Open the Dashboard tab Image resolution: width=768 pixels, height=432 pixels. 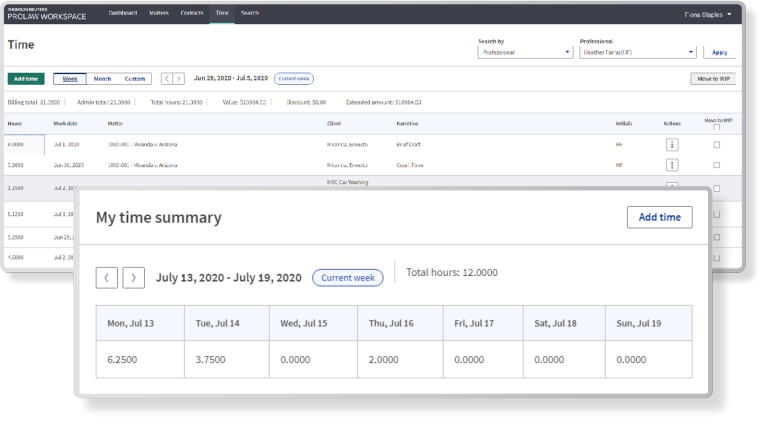coord(123,13)
